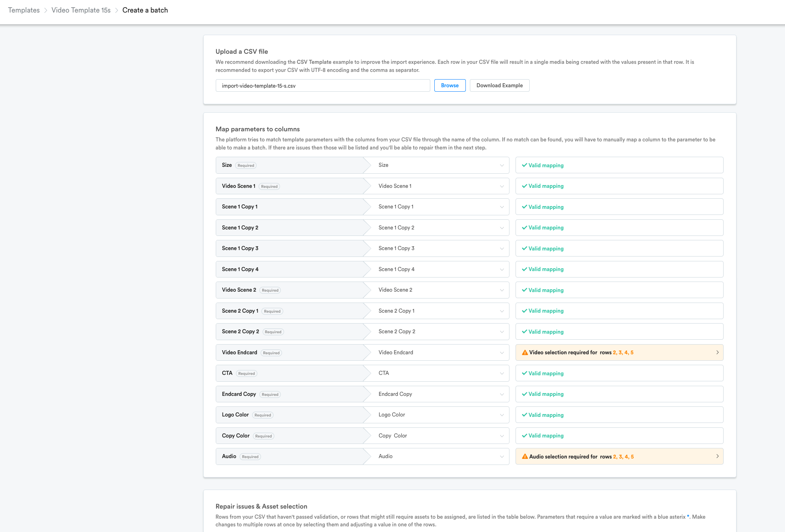Click the Audio warning triangle icon

525,456
